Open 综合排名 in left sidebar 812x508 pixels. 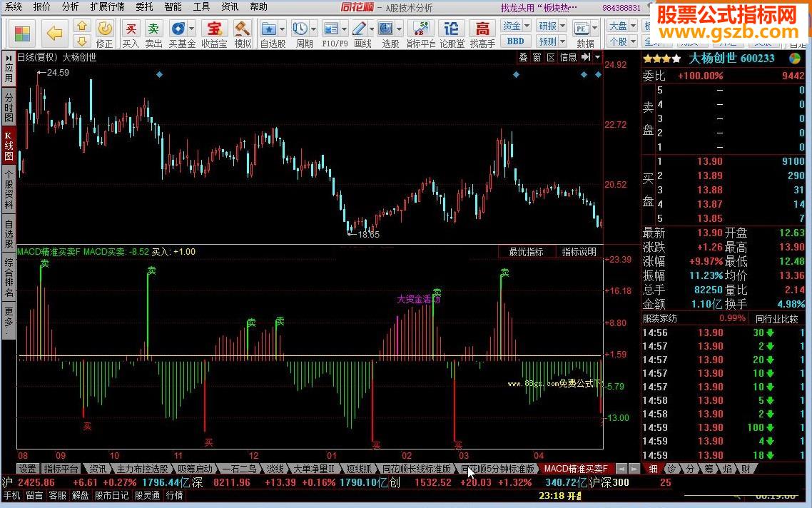(9, 278)
